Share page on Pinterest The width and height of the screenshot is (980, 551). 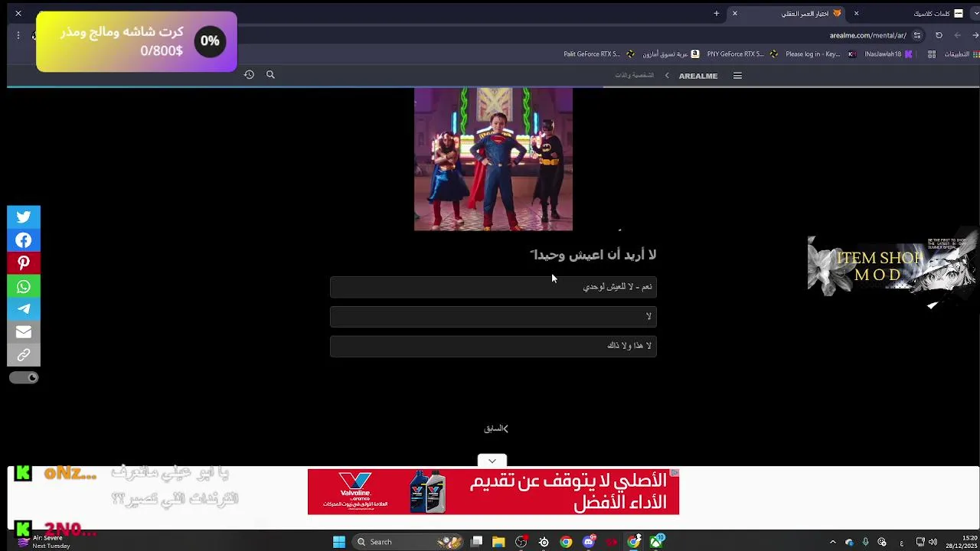24,263
